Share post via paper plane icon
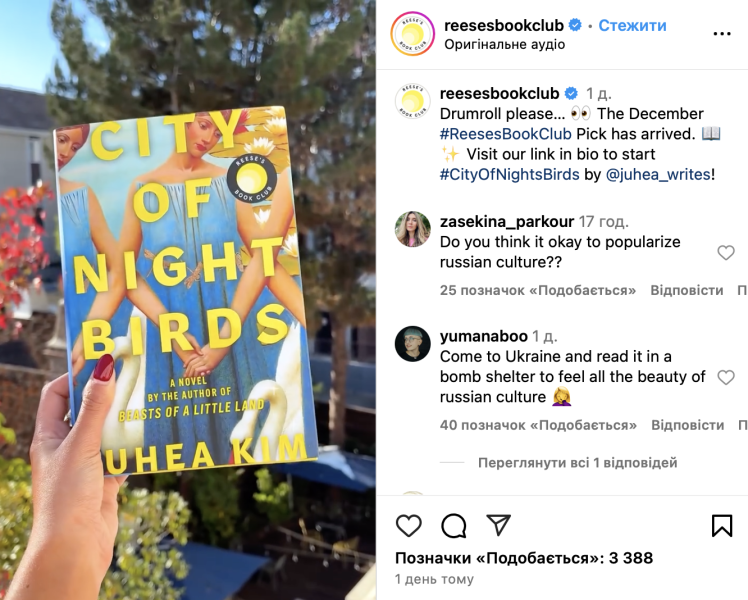The image size is (748, 600). coord(499,525)
